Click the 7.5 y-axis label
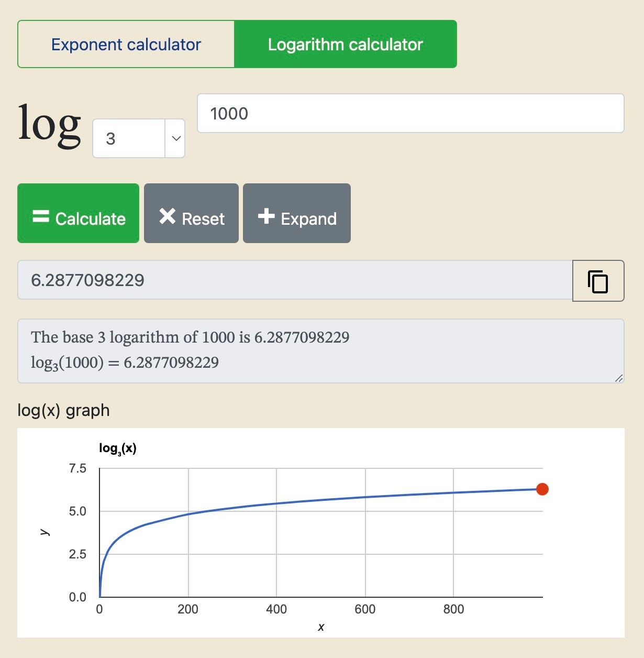The image size is (644, 658). click(77, 468)
